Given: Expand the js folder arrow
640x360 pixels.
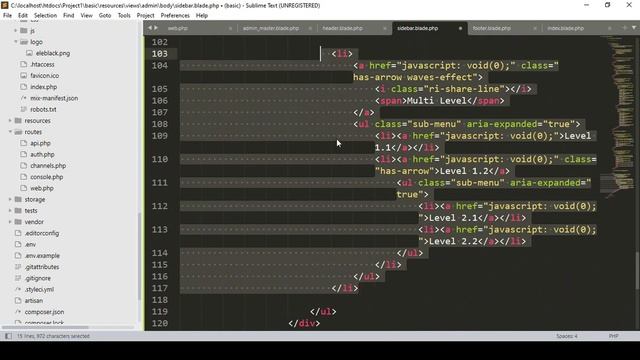Looking at the screenshot, I should point(16,31).
